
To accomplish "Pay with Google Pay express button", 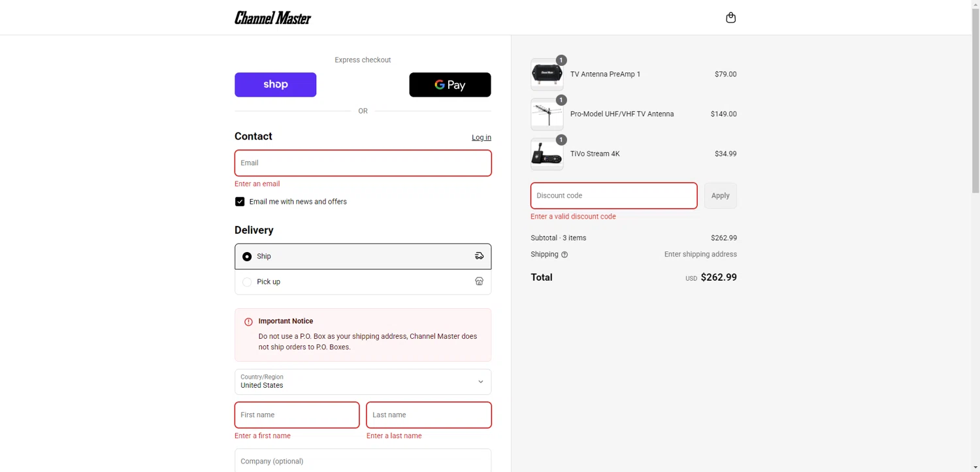I will (449, 85).
